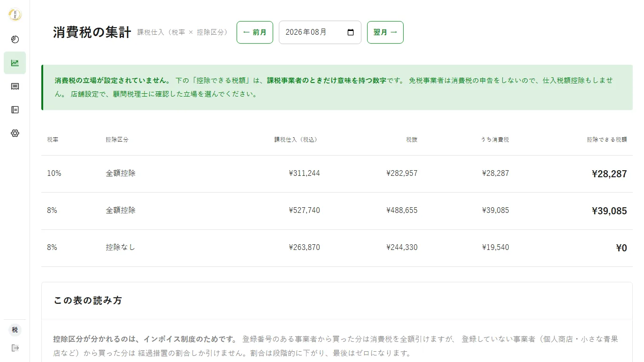This screenshot has width=644, height=362.
Task: Click the ¥527,740 amount cell
Action: (304, 210)
